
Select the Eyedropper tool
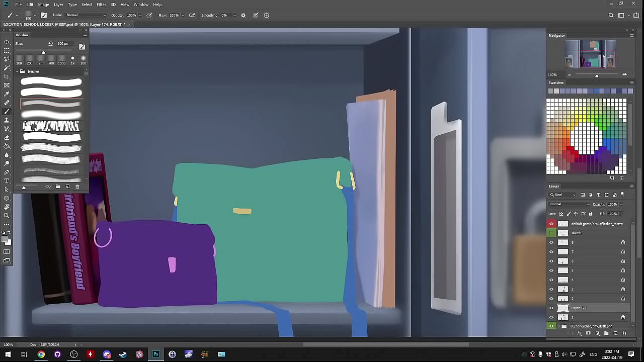click(x=7, y=94)
